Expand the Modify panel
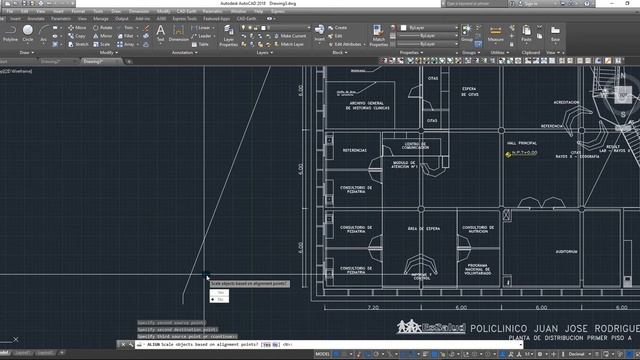 (x=109, y=52)
